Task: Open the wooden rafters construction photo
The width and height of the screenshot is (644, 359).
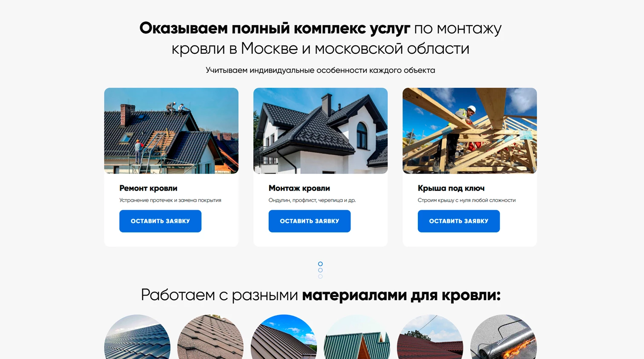Action: [469, 130]
